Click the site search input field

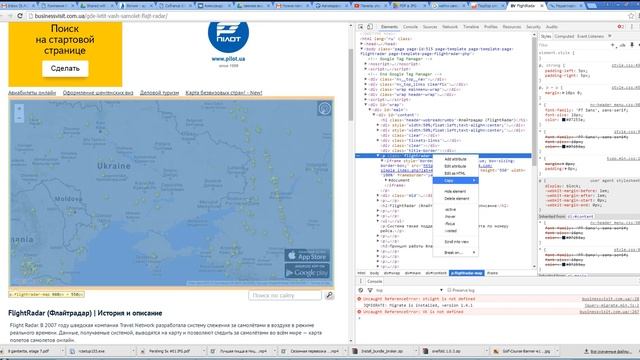[285, 295]
